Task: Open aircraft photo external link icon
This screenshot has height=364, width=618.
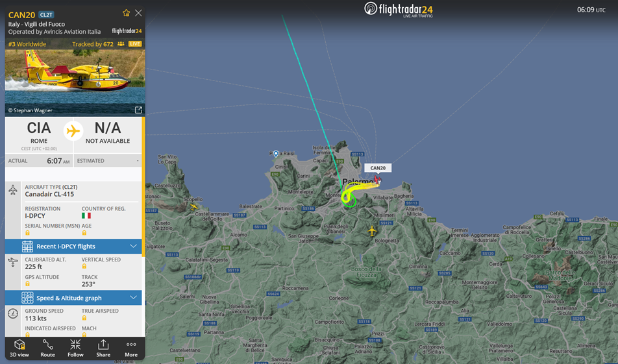Action: [x=138, y=110]
